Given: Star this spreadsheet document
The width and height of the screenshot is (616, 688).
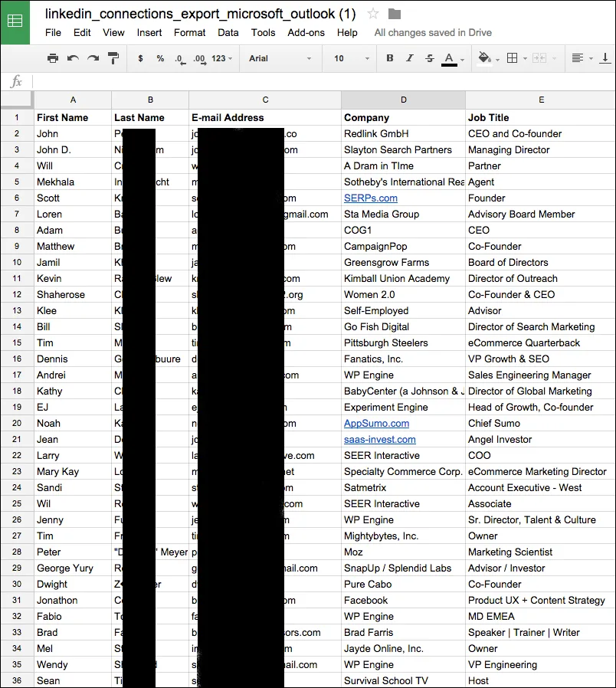Looking at the screenshot, I should click(373, 14).
